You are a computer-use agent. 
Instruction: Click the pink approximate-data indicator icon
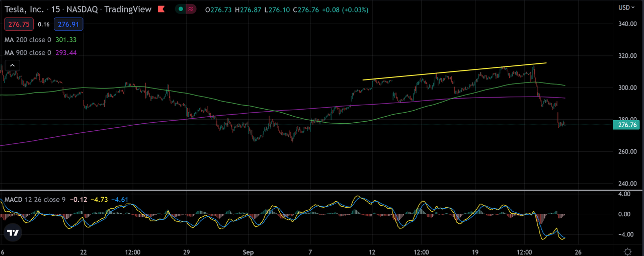(191, 9)
